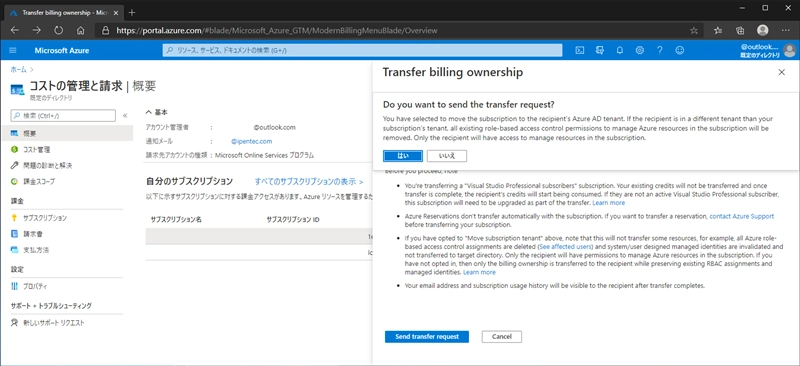
Task: Click the Cancel button
Action: click(x=502, y=337)
